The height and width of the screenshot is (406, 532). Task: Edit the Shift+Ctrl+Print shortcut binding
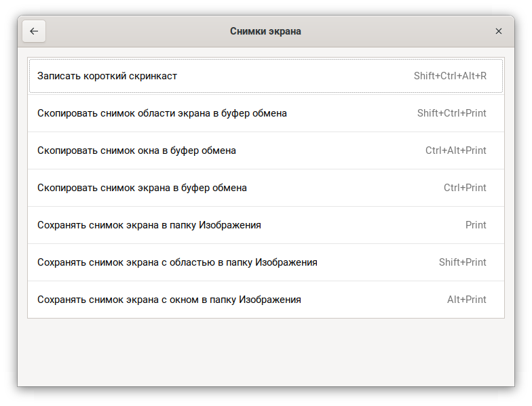tap(451, 113)
